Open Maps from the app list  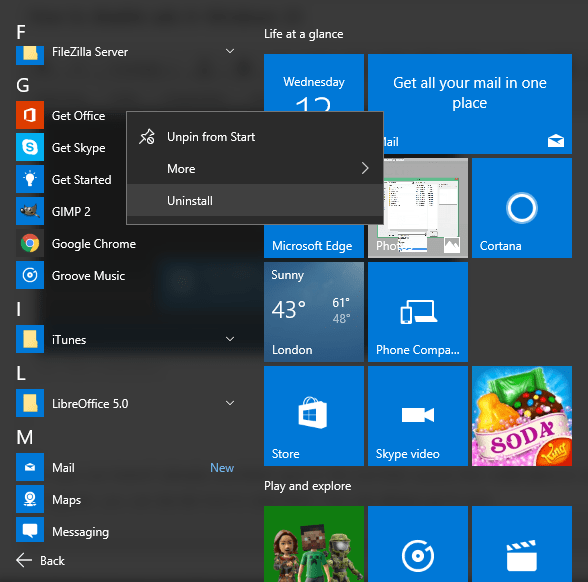tap(66, 500)
